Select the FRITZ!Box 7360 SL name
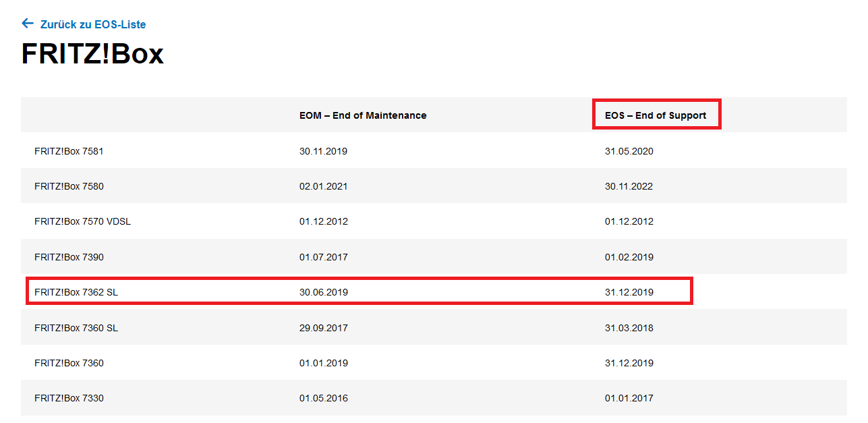 pos(76,328)
